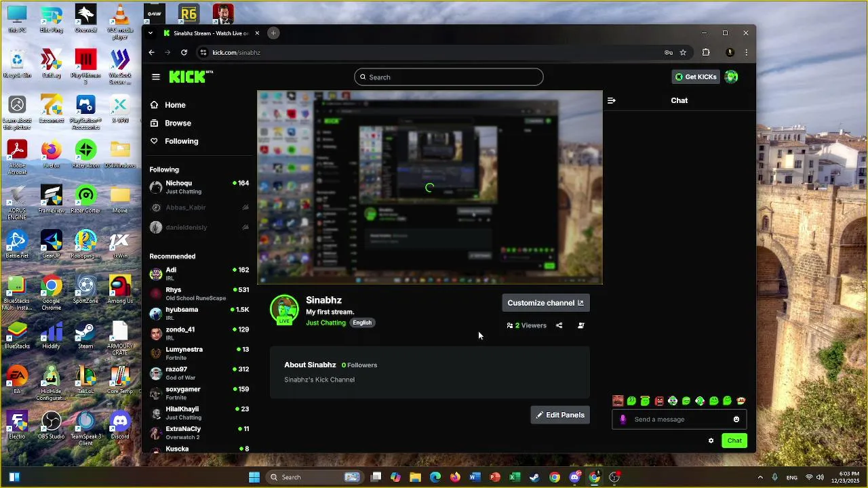Viewport: 868px width, 488px height.
Task: Open recommended channel Adi
Action: pyautogui.click(x=199, y=273)
